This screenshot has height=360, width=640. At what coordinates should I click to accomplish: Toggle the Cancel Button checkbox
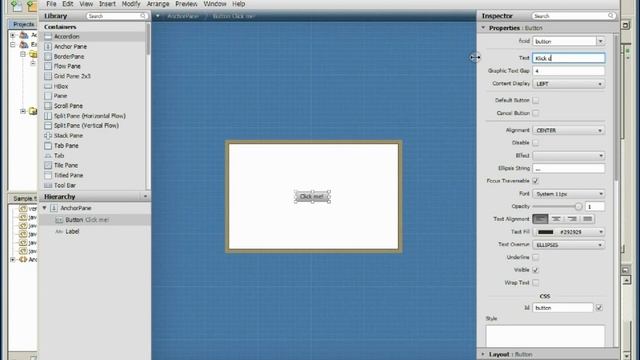(x=536, y=113)
